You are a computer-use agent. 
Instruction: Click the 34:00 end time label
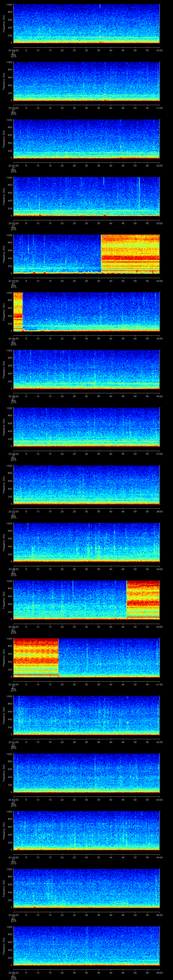click(x=160, y=281)
